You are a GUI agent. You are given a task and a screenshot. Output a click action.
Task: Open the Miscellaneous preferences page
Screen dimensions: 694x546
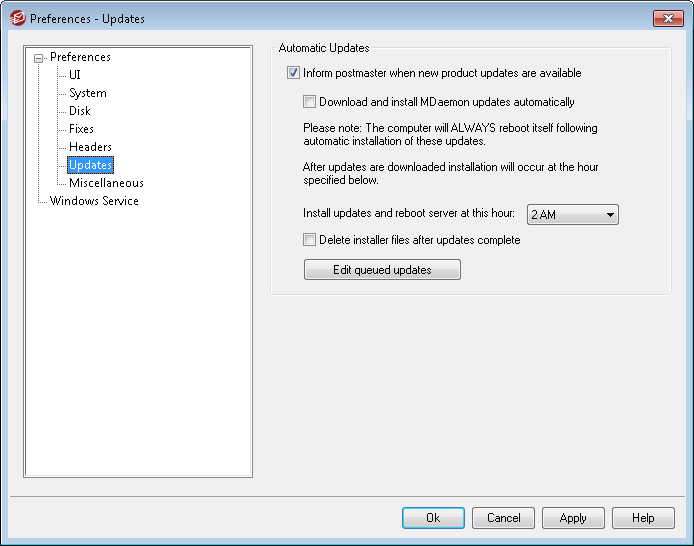click(106, 183)
